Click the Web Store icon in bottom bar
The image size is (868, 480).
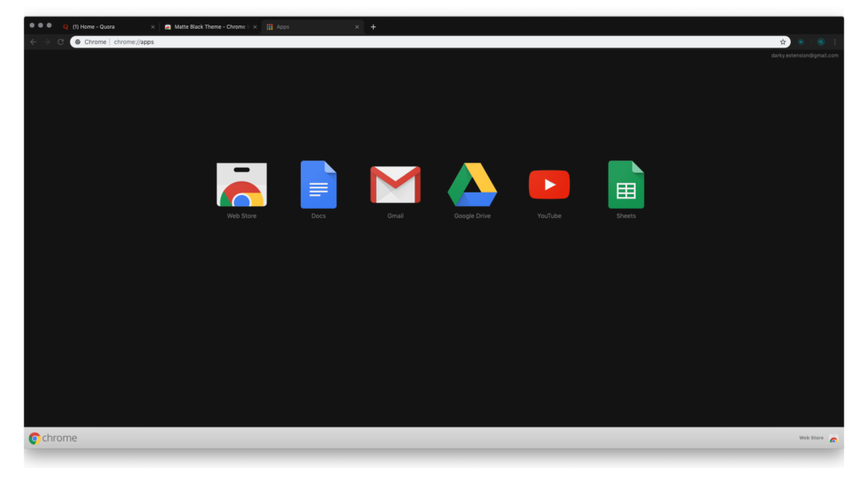833,438
